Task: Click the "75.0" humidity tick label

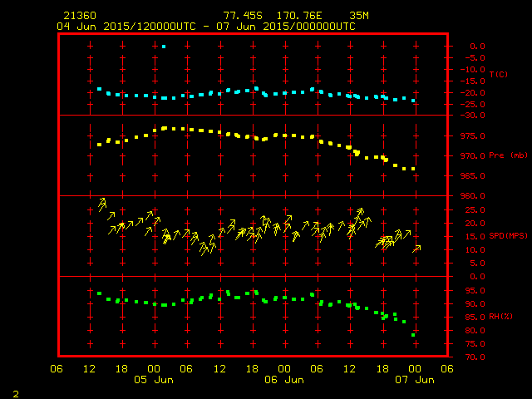Action: 475,343
